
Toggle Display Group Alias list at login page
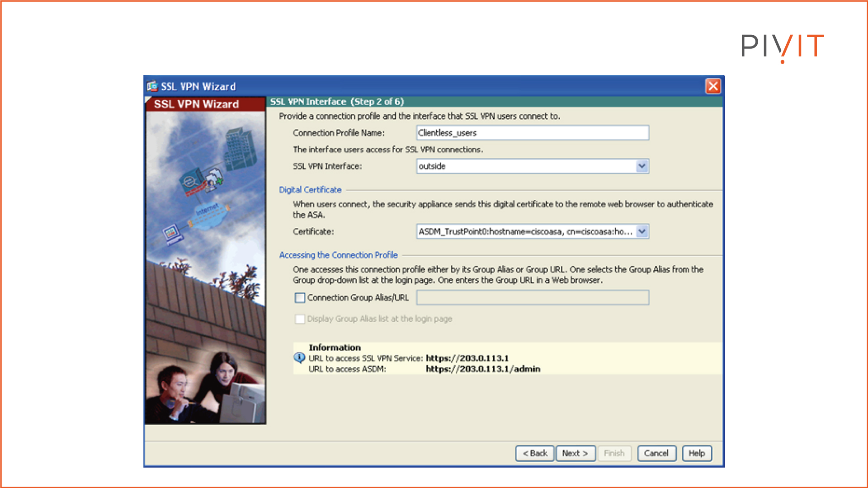coord(300,319)
